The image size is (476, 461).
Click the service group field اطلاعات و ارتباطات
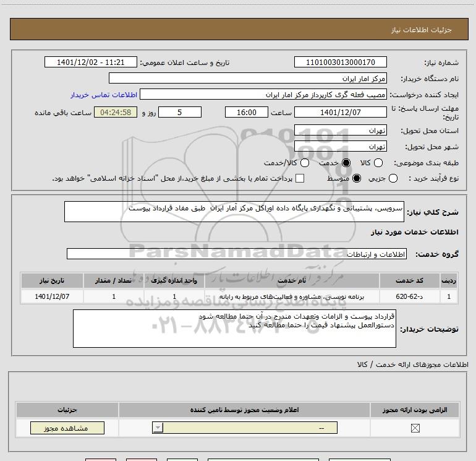(237, 254)
